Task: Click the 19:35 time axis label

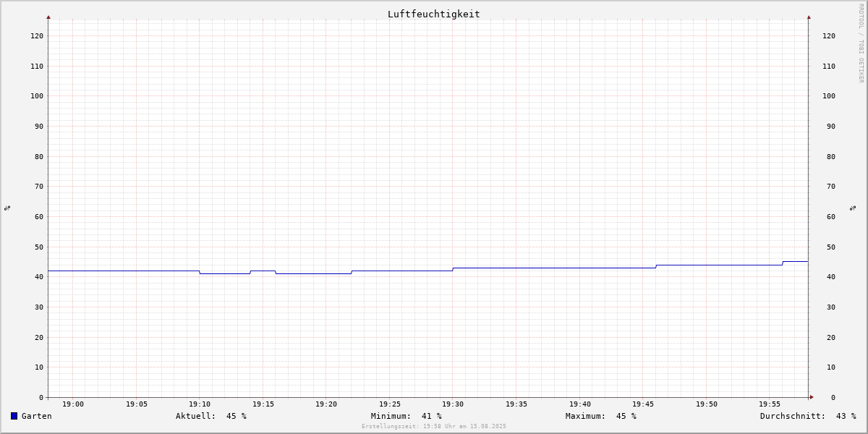Action: coord(516,404)
